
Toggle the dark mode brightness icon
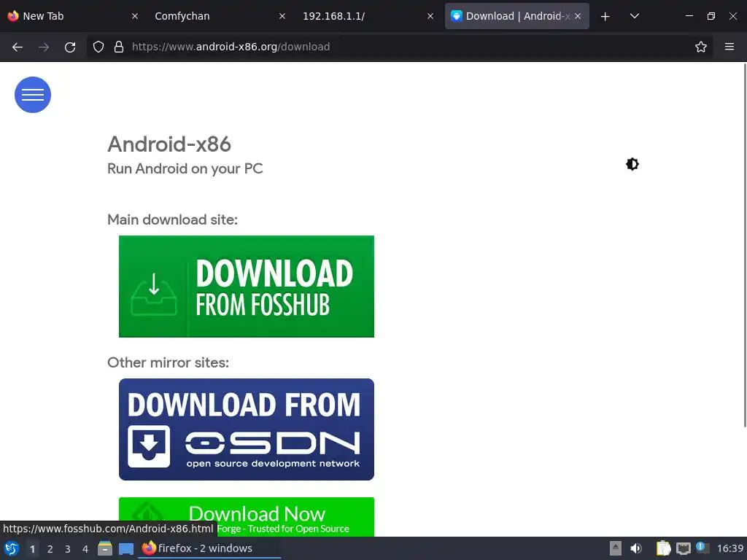pos(632,164)
